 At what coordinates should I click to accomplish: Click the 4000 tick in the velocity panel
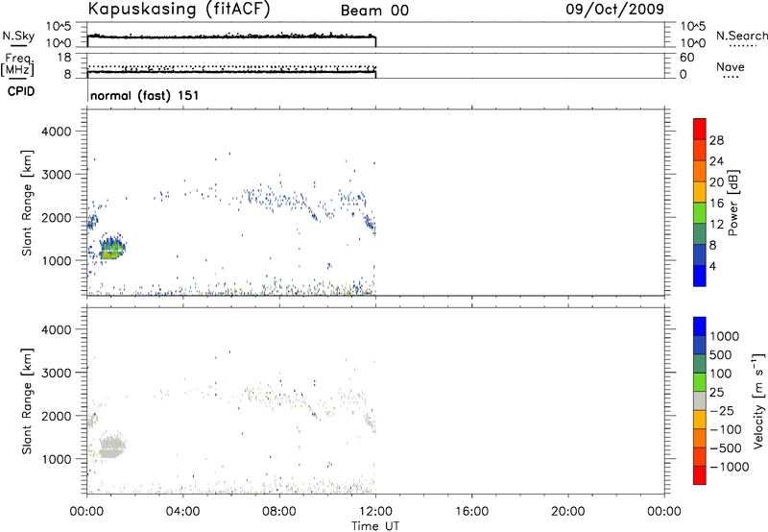coord(57,329)
